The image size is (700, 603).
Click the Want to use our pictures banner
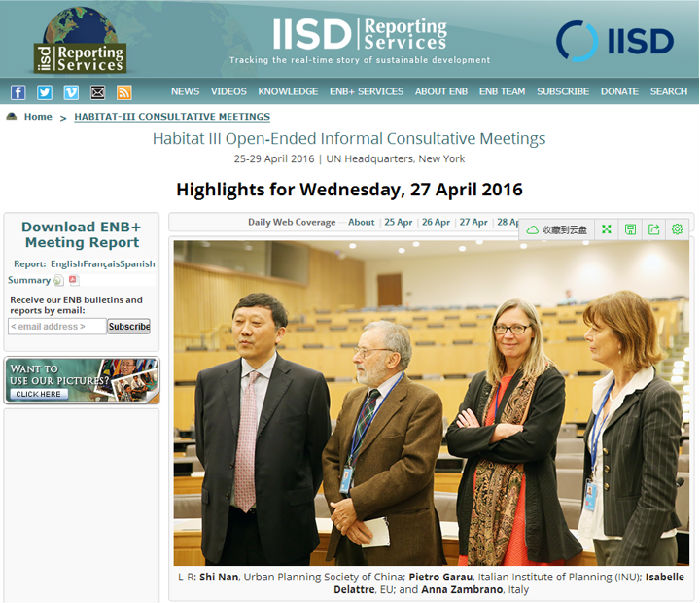[x=82, y=380]
